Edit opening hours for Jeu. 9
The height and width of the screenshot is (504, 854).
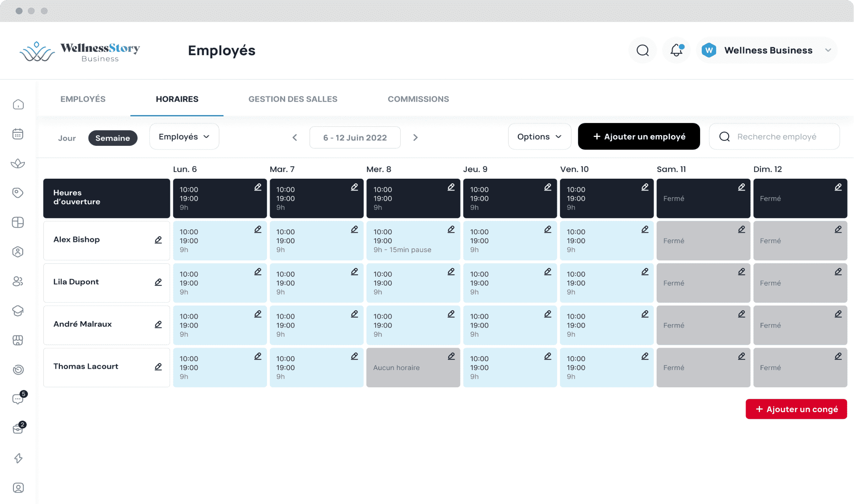point(548,187)
